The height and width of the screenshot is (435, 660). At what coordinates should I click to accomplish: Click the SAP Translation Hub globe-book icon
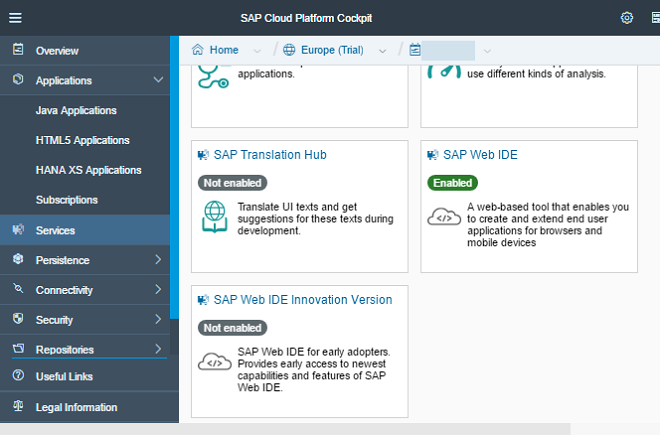[215, 217]
